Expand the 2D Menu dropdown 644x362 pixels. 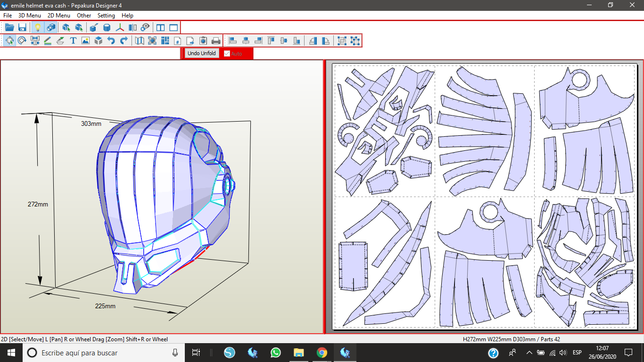59,16
